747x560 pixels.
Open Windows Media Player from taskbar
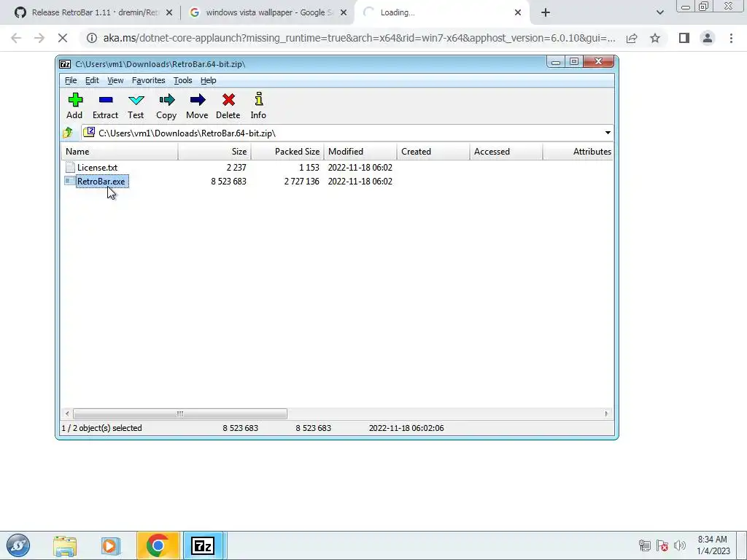coord(109,545)
